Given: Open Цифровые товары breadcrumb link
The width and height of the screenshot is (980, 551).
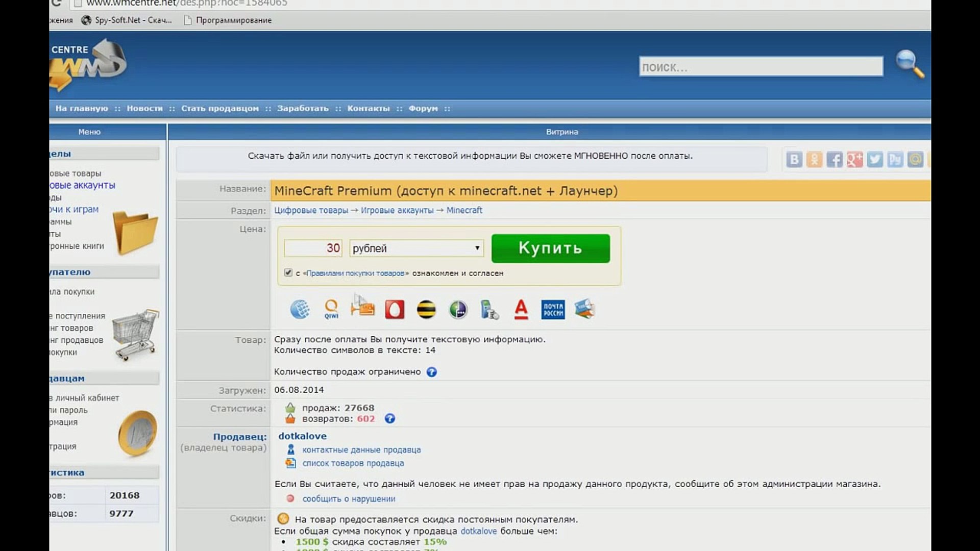Looking at the screenshot, I should pyautogui.click(x=311, y=210).
